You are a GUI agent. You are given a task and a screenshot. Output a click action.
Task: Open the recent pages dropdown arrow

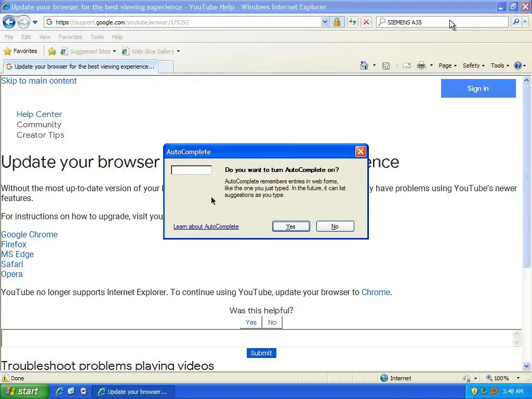35,22
